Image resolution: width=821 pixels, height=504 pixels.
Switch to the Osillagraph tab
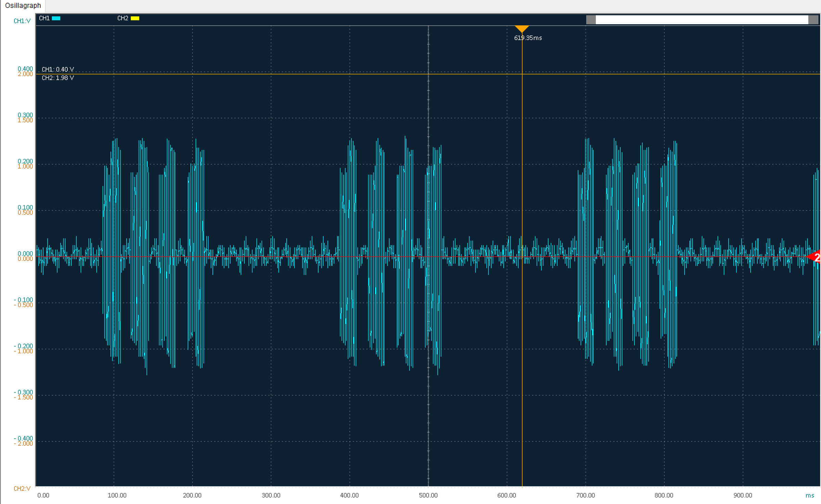pos(23,5)
